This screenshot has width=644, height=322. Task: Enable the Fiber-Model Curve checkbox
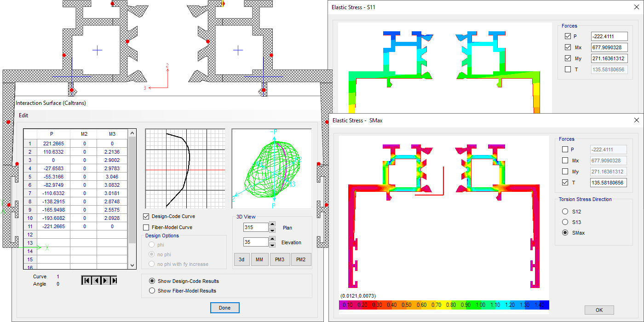click(146, 227)
